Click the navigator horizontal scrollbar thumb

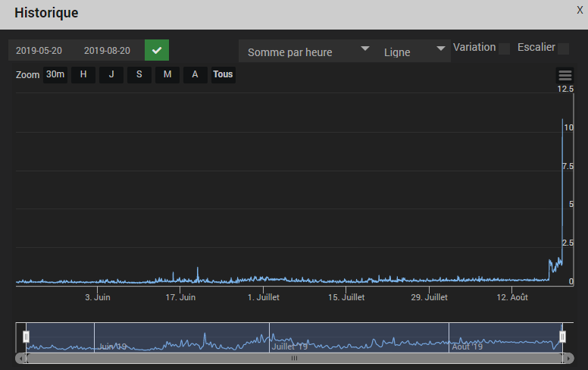[294, 359]
